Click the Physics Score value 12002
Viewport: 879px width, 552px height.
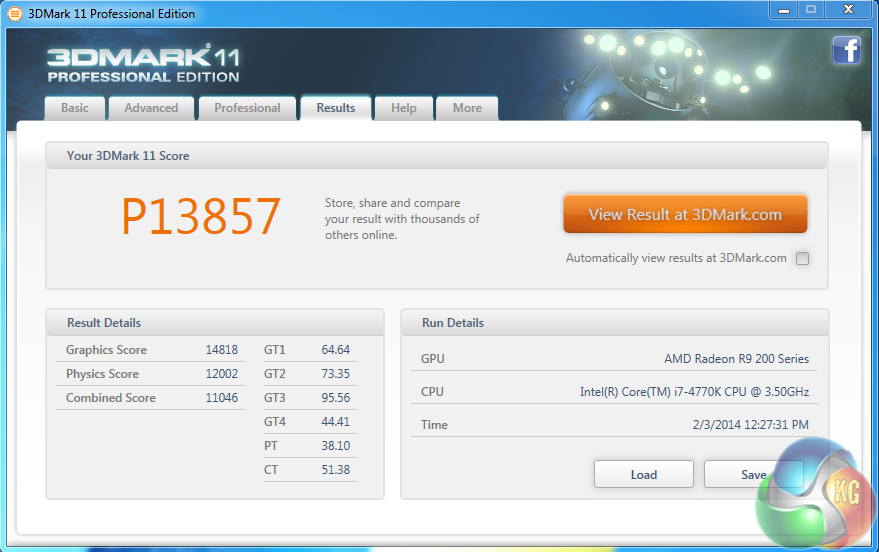pyautogui.click(x=221, y=374)
